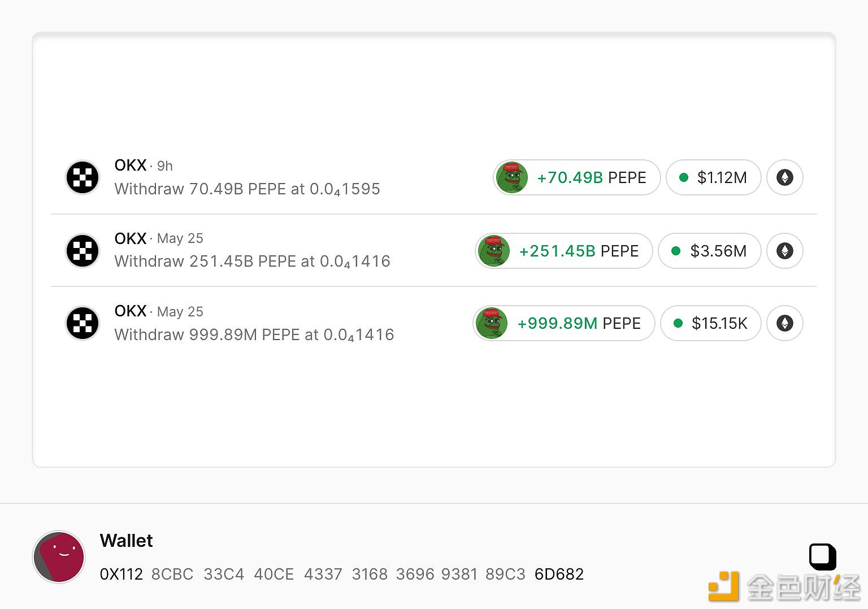Click the PEPE frog icon in +70.49B pill
This screenshot has width=868, height=609.
512,177
